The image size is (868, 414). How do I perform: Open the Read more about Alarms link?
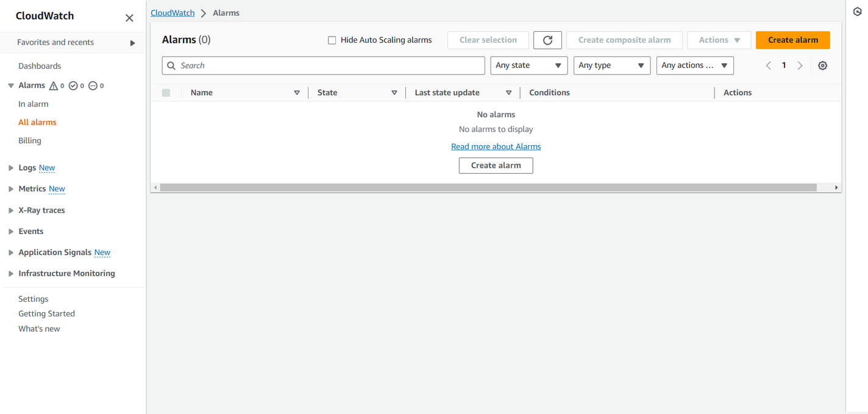point(496,147)
